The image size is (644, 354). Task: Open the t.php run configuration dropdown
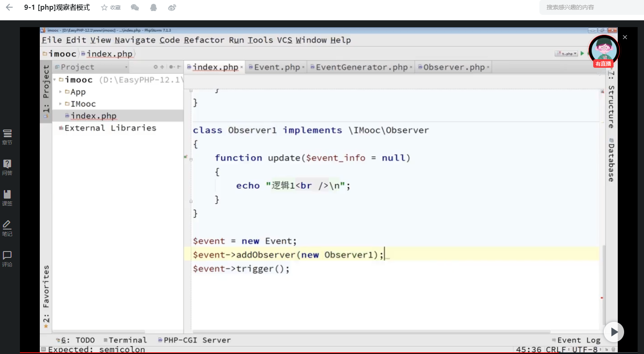[x=567, y=53]
